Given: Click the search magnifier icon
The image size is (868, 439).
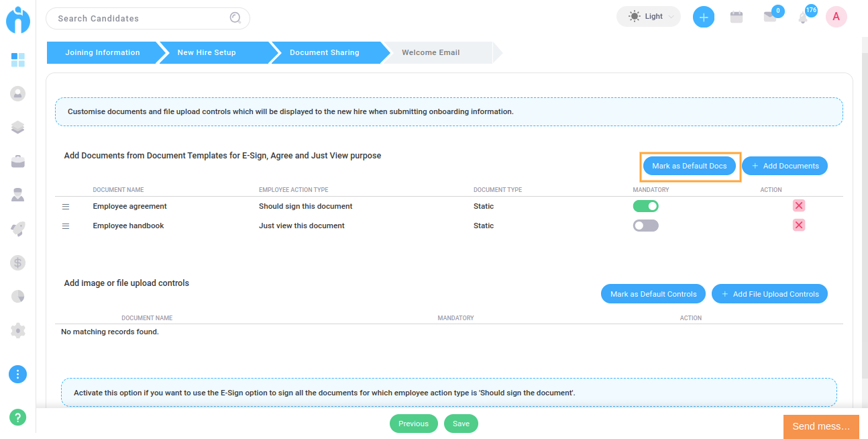Looking at the screenshot, I should (x=235, y=18).
